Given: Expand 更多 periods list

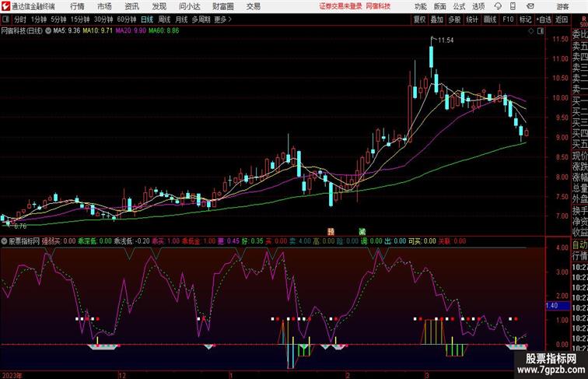Looking at the screenshot, I should [x=222, y=19].
